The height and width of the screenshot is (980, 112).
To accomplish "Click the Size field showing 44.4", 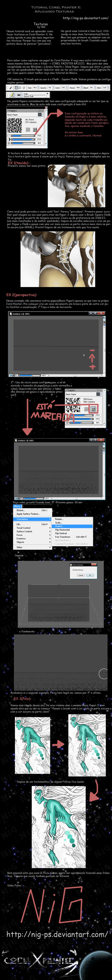I will [x=35, y=87].
